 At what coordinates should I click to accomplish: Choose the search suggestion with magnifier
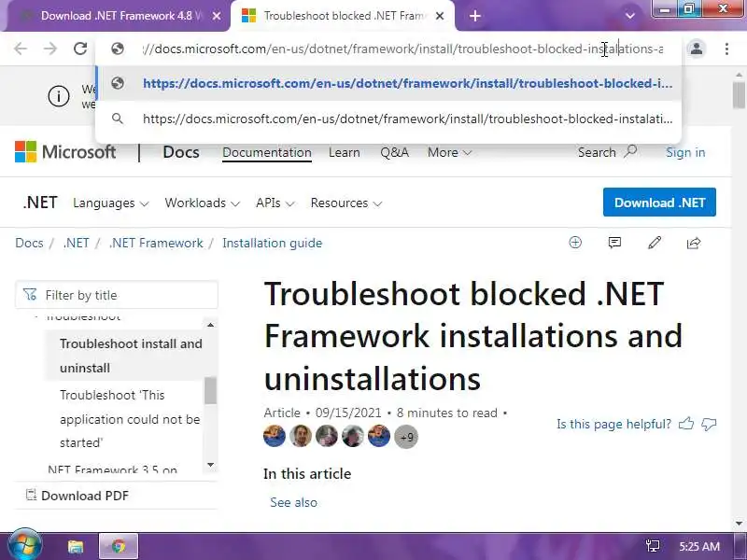tap(389, 119)
